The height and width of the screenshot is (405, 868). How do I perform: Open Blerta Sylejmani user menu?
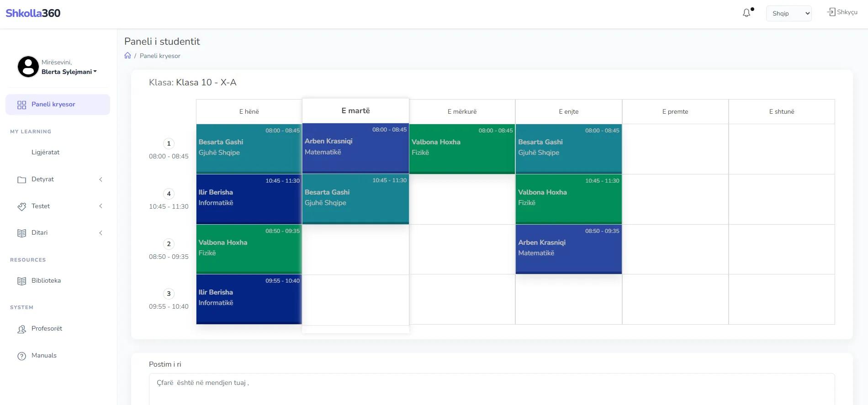[x=69, y=72]
